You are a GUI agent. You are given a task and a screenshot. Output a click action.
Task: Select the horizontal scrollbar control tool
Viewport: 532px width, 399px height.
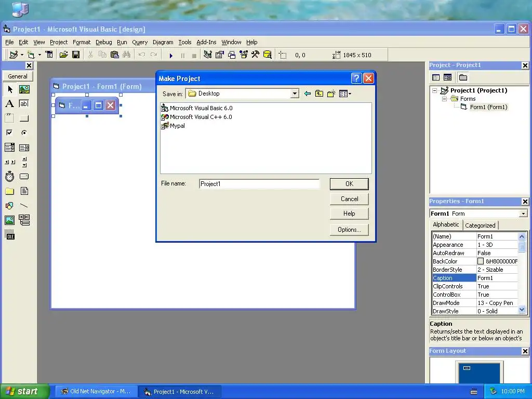click(x=10, y=162)
